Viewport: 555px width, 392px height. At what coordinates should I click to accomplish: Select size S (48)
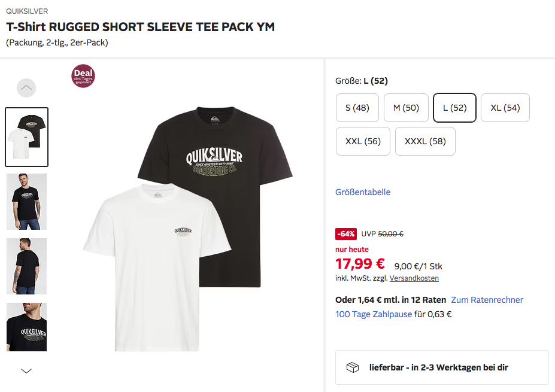point(357,108)
